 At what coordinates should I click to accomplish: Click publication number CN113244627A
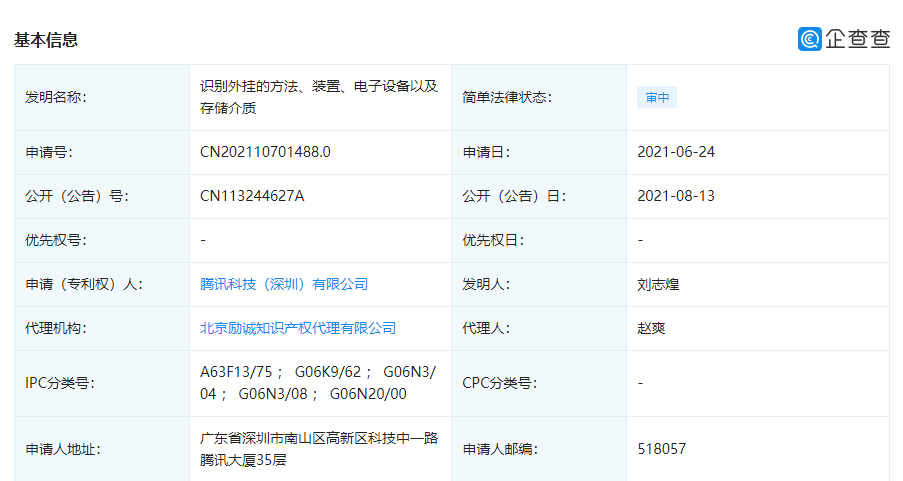pyautogui.click(x=252, y=196)
